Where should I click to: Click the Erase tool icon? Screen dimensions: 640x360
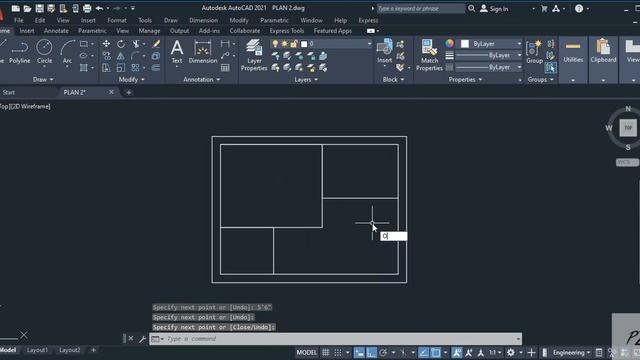(x=156, y=44)
